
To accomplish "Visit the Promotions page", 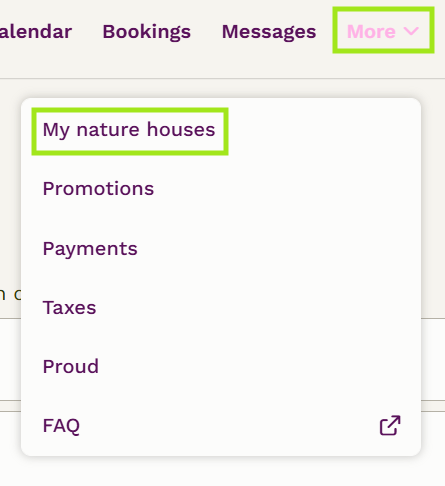I will (x=98, y=189).
